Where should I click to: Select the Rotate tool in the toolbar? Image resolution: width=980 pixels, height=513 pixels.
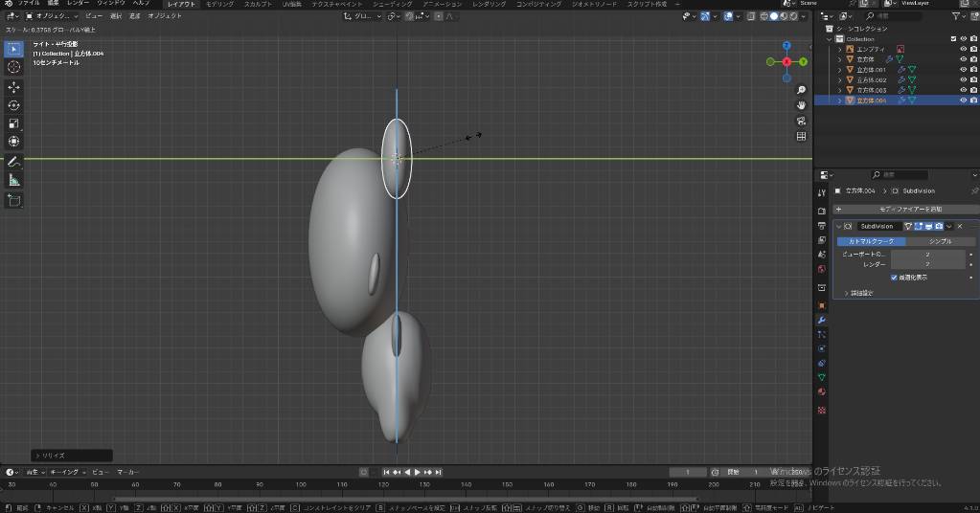pyautogui.click(x=13, y=105)
